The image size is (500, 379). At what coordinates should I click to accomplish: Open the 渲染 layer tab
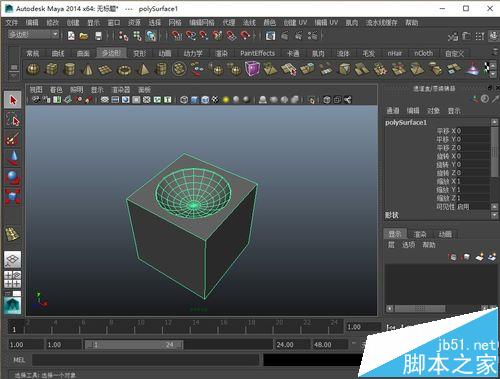click(420, 234)
